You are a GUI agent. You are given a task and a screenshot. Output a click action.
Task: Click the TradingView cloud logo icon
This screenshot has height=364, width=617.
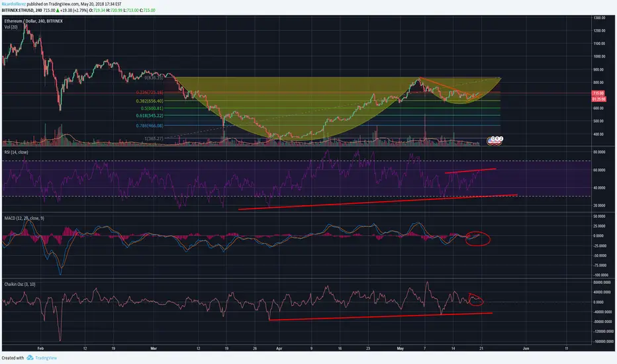pos(30,357)
